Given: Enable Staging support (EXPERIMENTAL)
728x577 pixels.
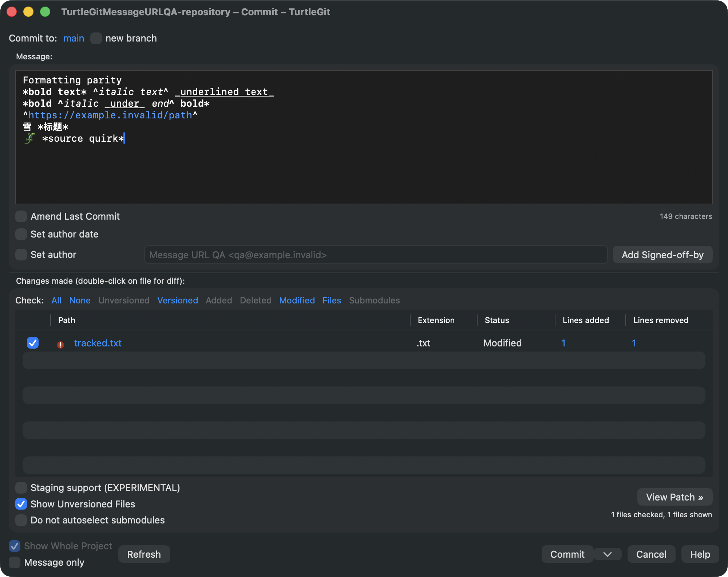Looking at the screenshot, I should pos(21,487).
